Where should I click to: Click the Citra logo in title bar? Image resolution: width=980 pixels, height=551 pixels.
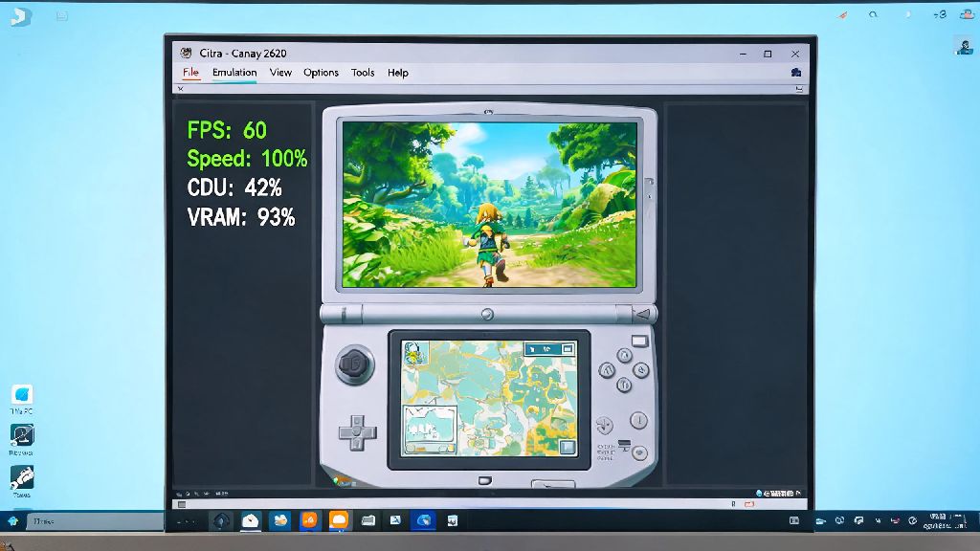tap(186, 54)
